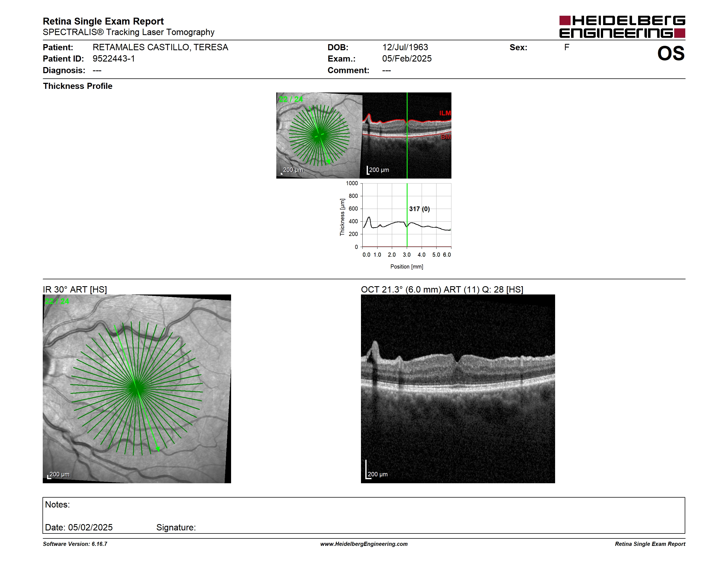Screen dimensions: 728x563
Task: Click the Thickness [µm] axis label
Action: [x=342, y=217]
